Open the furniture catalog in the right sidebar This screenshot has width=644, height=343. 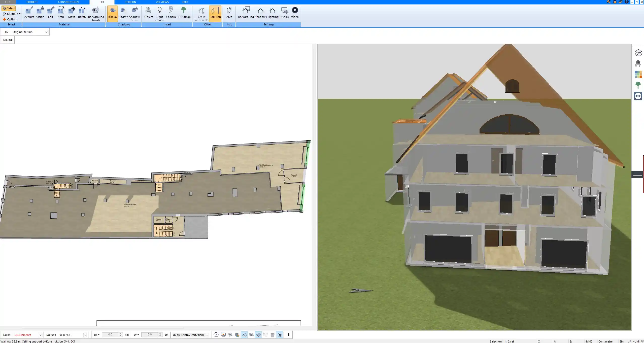pos(638,63)
